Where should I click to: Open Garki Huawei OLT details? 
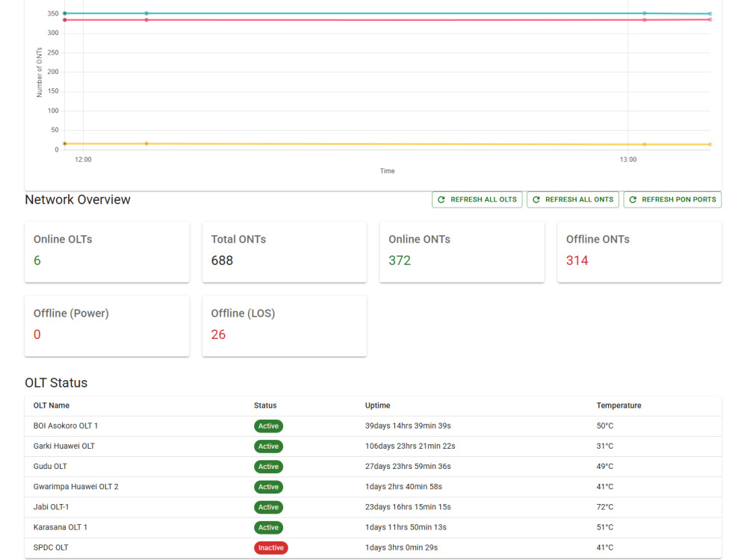[64, 446]
